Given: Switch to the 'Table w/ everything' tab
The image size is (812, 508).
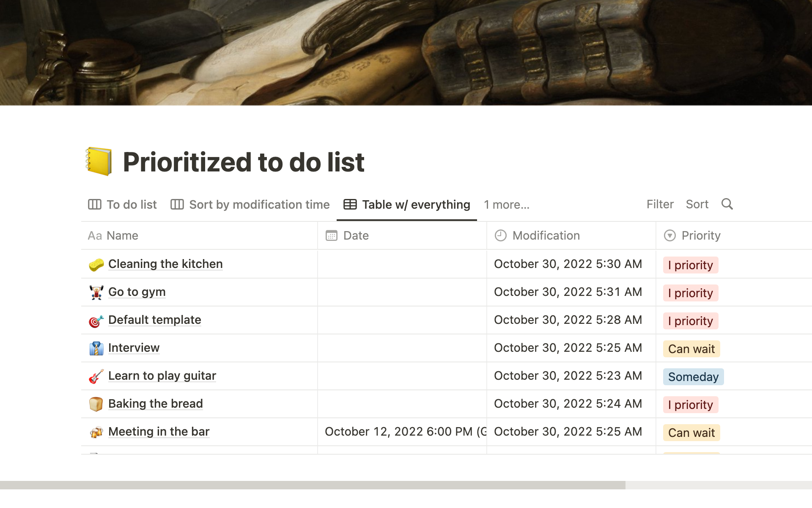Looking at the screenshot, I should click(x=406, y=204).
